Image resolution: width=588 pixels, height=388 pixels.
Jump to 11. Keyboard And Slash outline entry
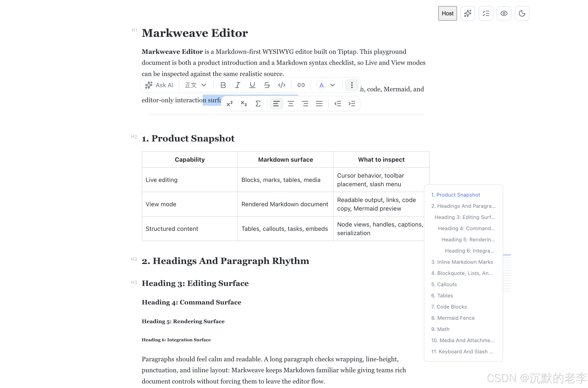(462, 352)
